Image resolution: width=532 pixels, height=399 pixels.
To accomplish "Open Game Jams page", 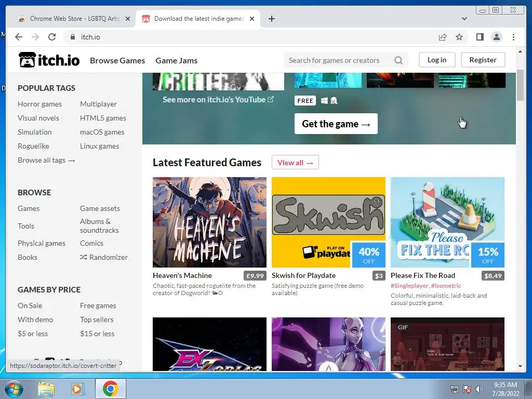I will [x=177, y=60].
